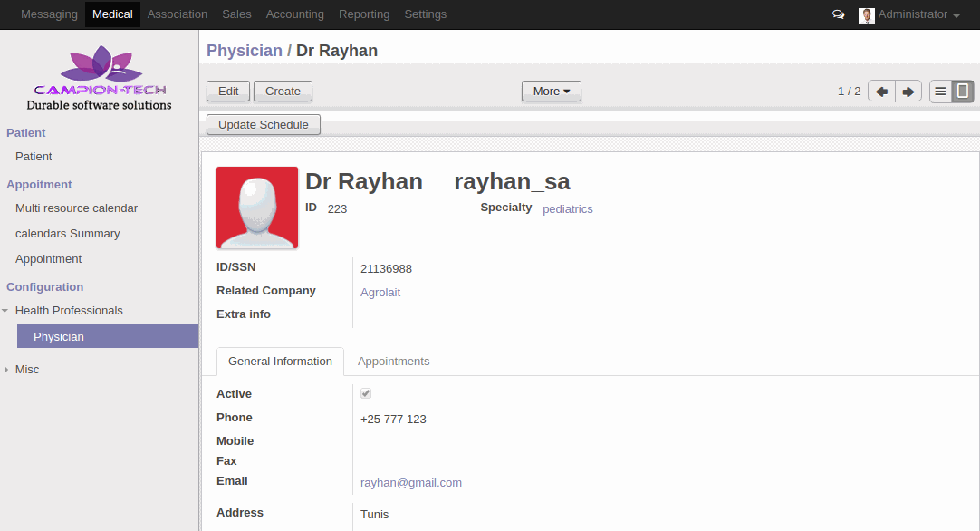Open Appointment in sidebar menu
This screenshot has width=980, height=531.
click(x=49, y=259)
